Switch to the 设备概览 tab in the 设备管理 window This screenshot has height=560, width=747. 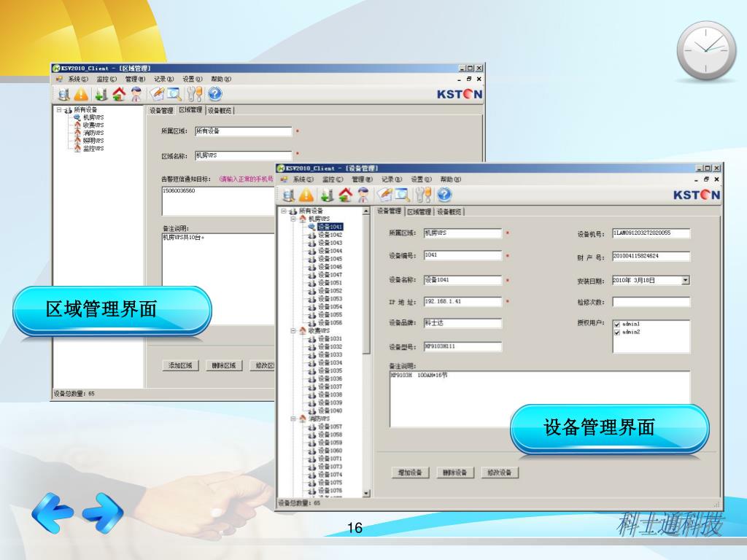449,212
